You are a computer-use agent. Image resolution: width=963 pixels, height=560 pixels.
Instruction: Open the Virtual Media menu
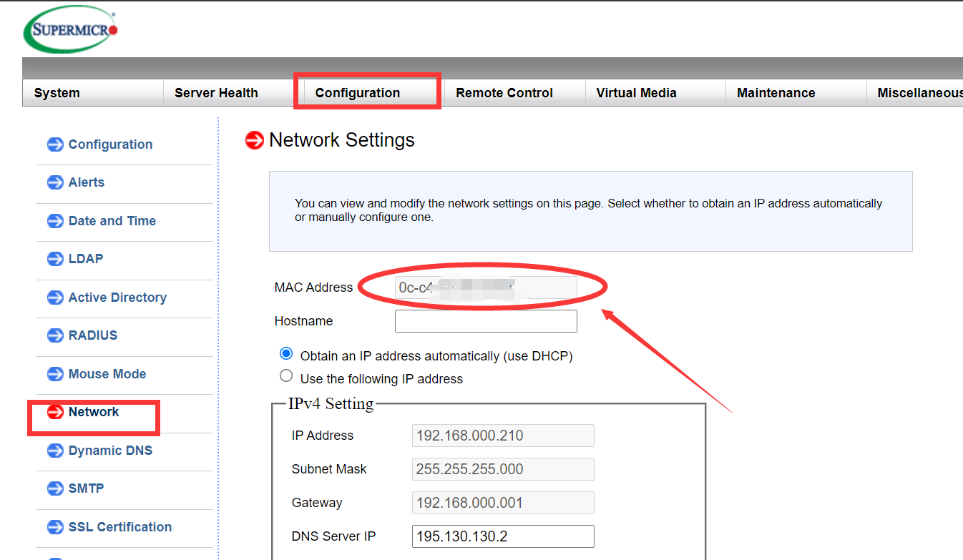pyautogui.click(x=636, y=93)
